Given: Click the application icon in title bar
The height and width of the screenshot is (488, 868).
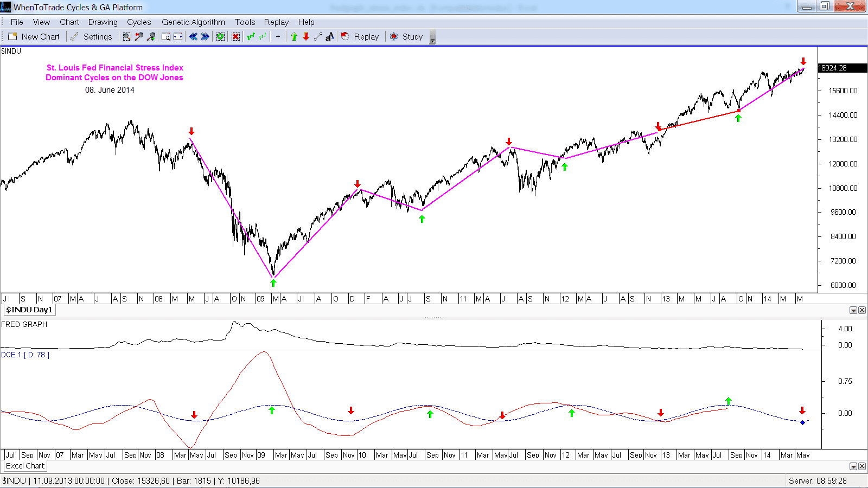Looking at the screenshot, I should coord(6,7).
